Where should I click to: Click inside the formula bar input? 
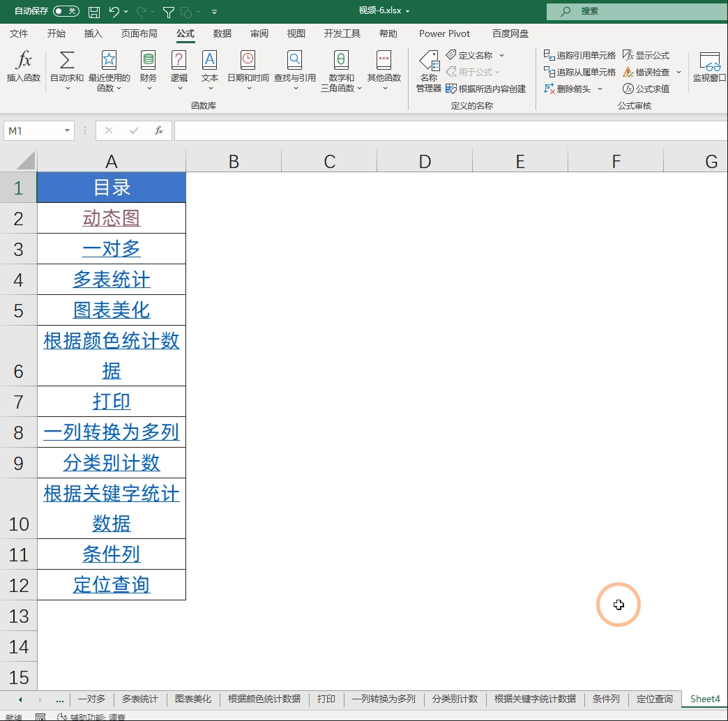tap(446, 130)
